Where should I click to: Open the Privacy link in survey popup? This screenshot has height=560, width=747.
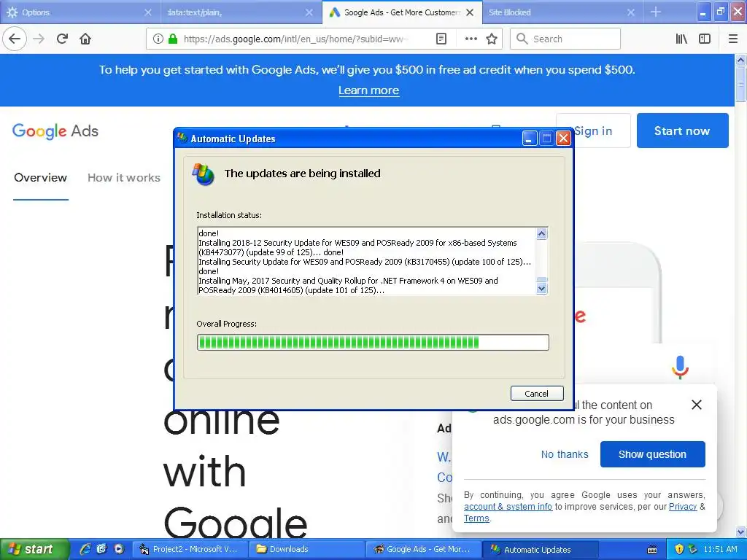683,507
